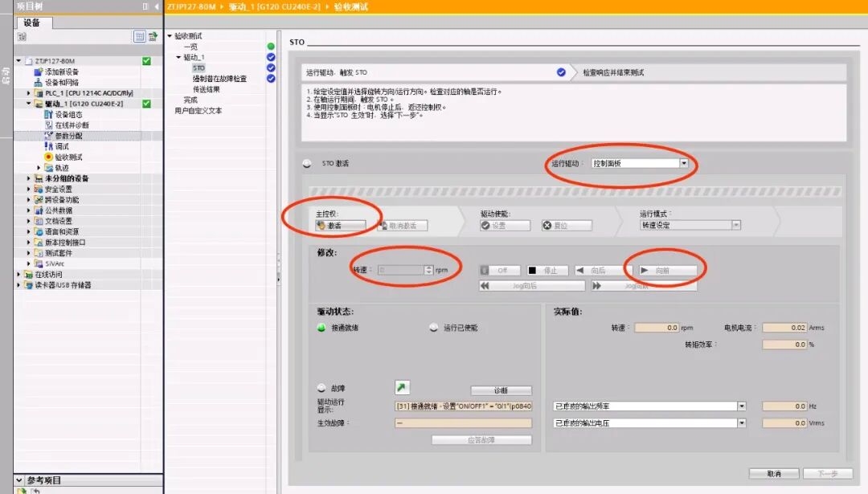Click the red 验收测试 icon in tree
Screen dimensions: 868x494
[48, 157]
